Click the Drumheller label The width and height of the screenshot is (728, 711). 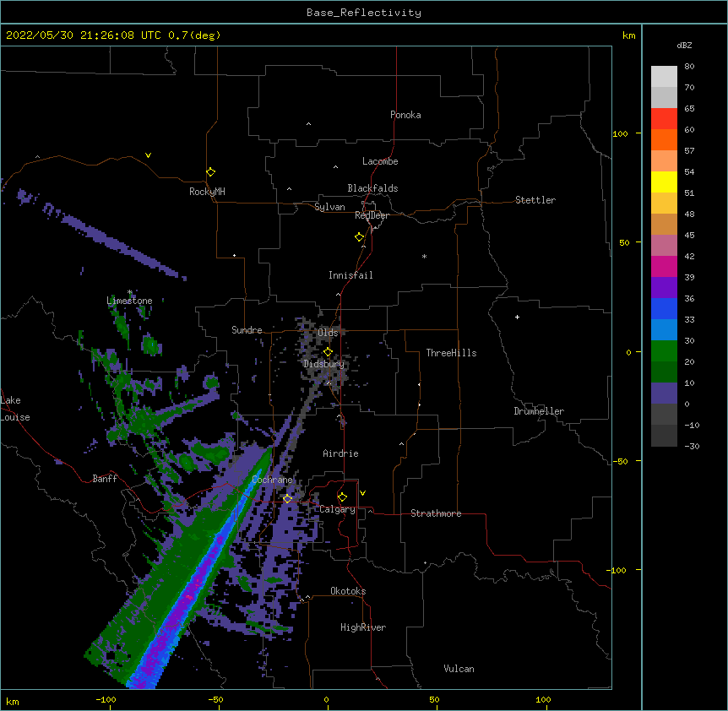tap(539, 411)
